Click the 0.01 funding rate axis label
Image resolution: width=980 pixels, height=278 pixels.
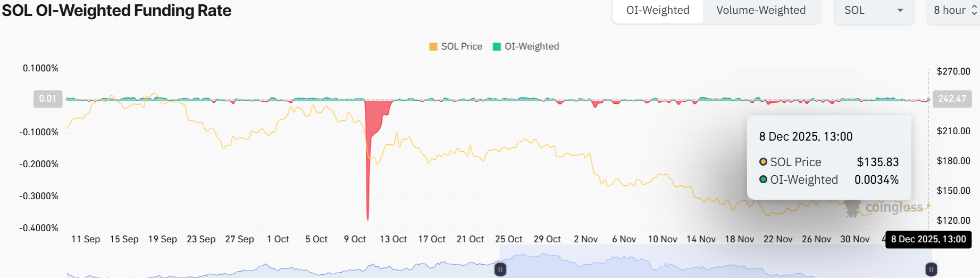pyautogui.click(x=48, y=99)
